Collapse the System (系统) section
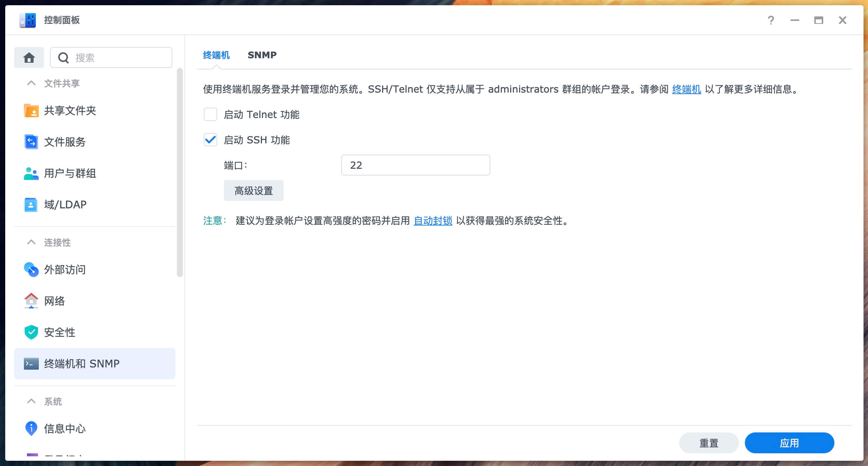The image size is (868, 466). (31, 401)
